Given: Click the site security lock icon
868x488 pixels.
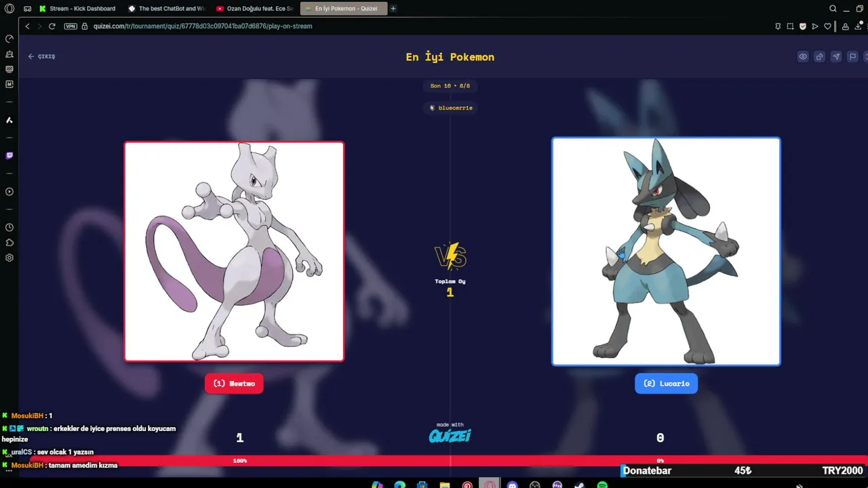Looking at the screenshot, I should pos(85,26).
